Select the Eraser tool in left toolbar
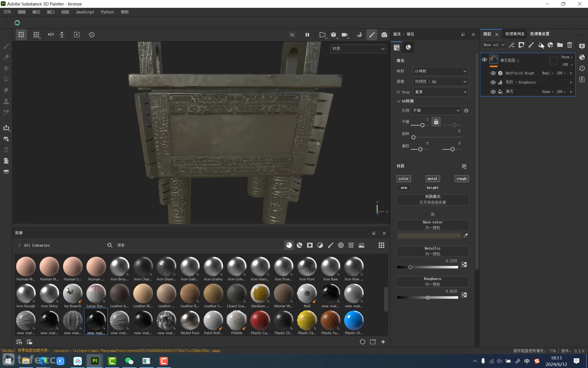The width and height of the screenshot is (588, 368). pyautogui.click(x=6, y=57)
